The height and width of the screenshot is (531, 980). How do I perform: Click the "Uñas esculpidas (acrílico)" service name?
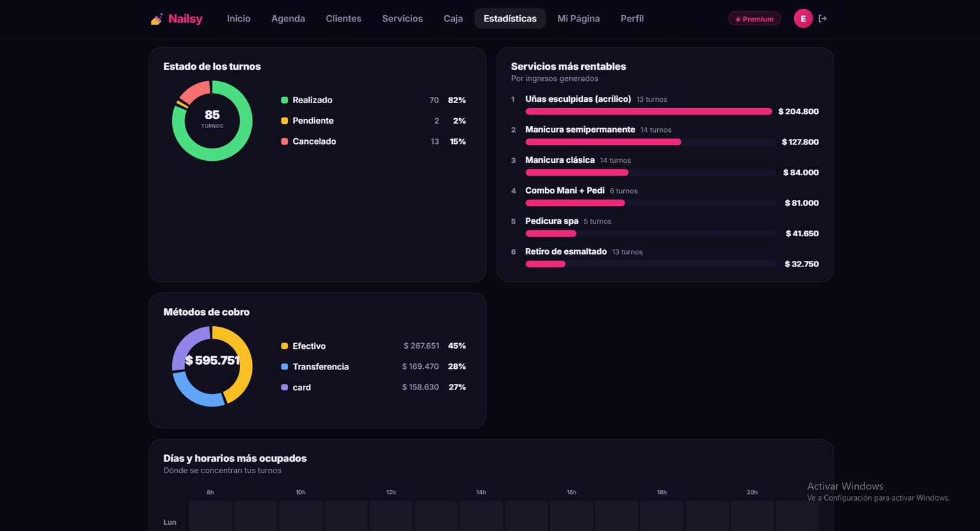pyautogui.click(x=578, y=99)
